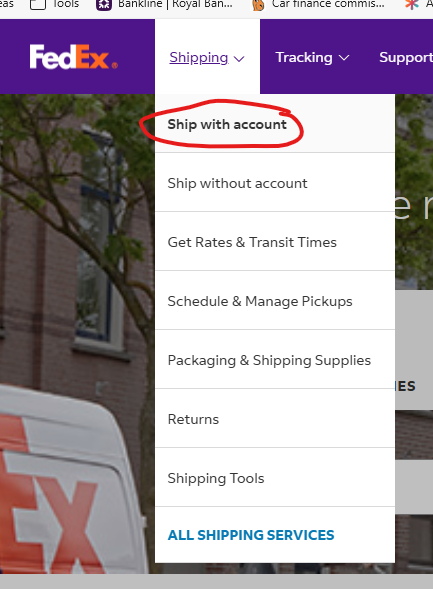Open Packaging & Shipping Supplies

click(269, 360)
